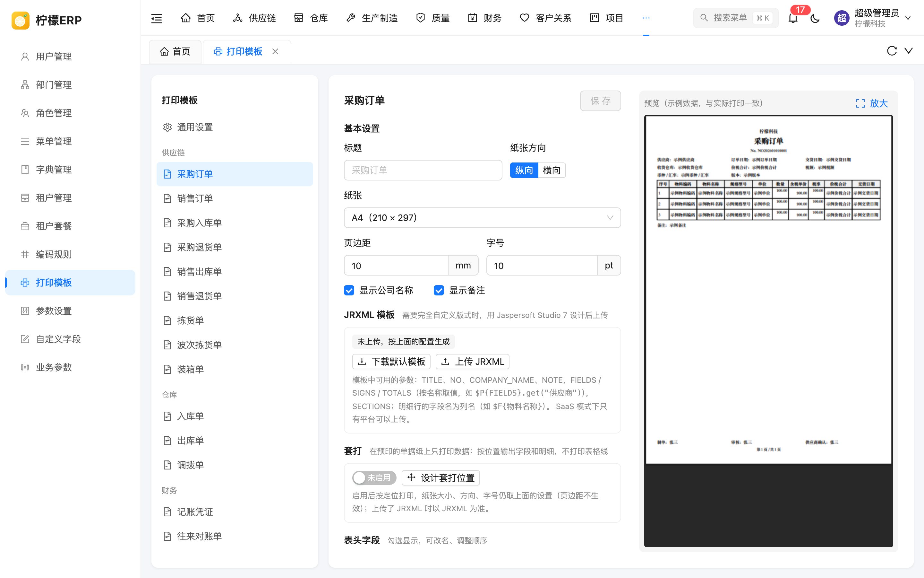
Task: Click 上传 JRXML button
Action: click(x=472, y=361)
